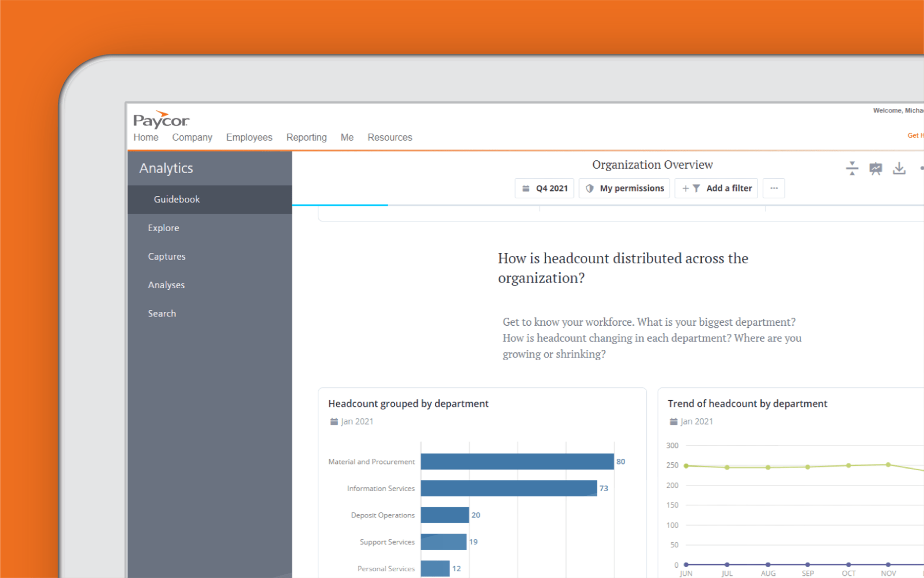Image resolution: width=924 pixels, height=578 pixels.
Task: Open Analyses in the sidebar
Action: [166, 285]
